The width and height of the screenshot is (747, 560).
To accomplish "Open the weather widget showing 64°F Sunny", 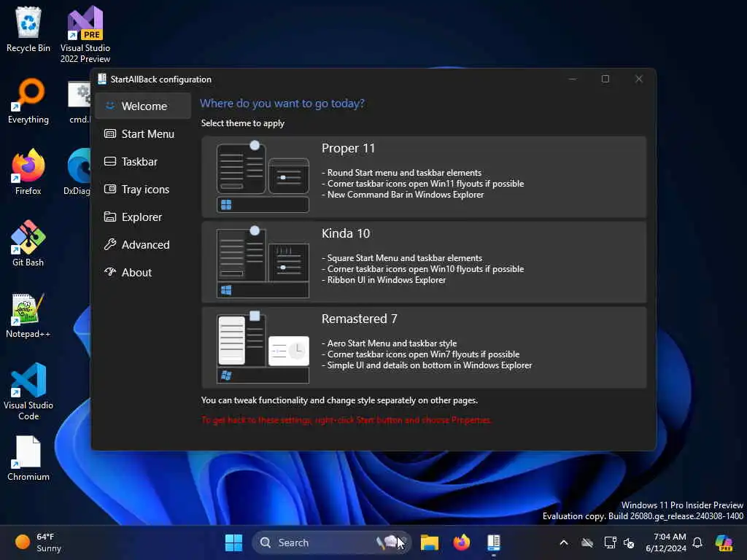I will coord(38,542).
